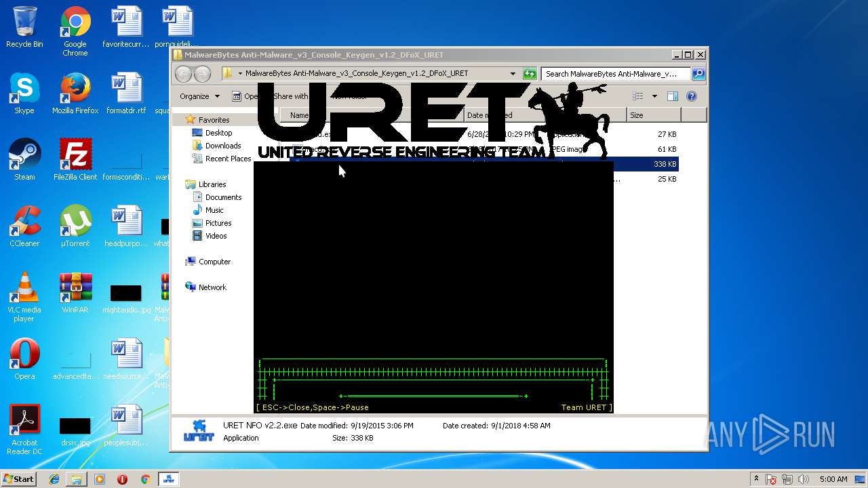Show hidden system tray icons

coord(756,479)
